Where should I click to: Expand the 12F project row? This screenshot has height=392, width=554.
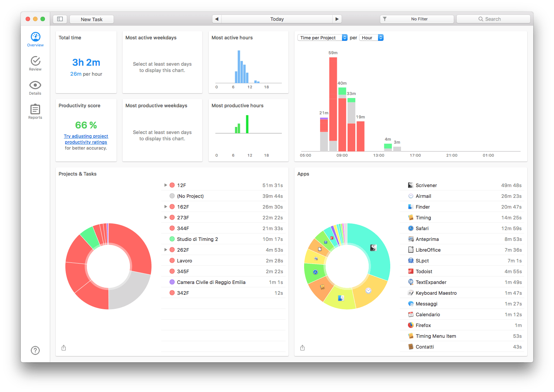pos(166,185)
